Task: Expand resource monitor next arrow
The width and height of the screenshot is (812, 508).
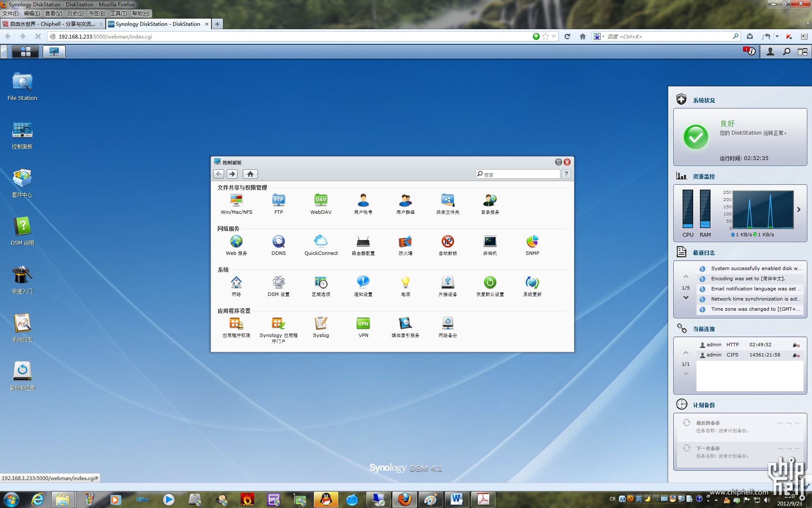Action: click(799, 210)
